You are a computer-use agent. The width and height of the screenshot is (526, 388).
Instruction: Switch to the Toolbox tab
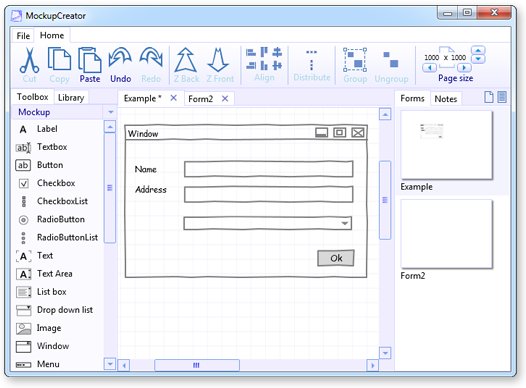(33, 97)
